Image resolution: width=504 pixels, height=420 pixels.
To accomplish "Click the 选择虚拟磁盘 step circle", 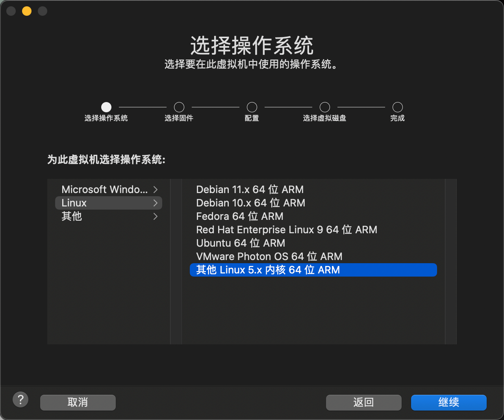I will [324, 106].
